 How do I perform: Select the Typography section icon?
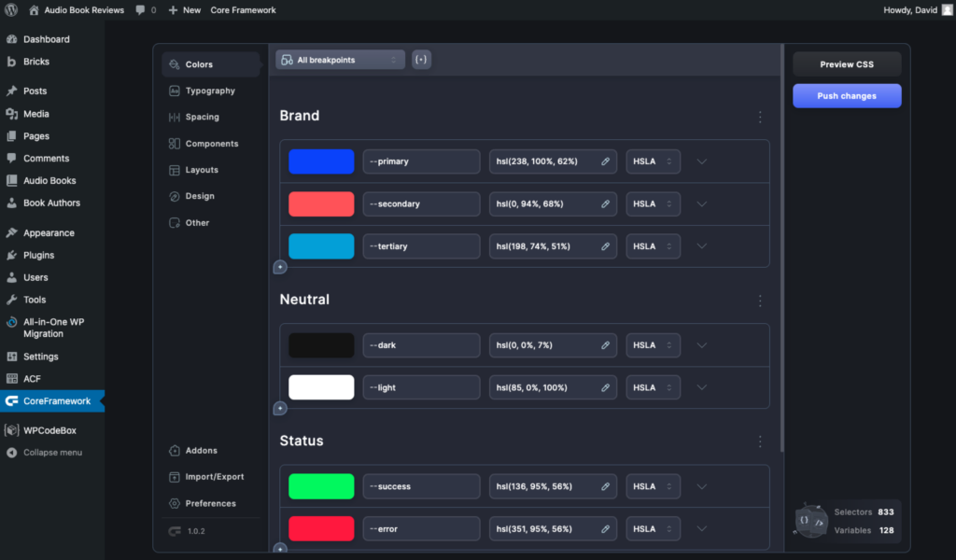tap(174, 91)
